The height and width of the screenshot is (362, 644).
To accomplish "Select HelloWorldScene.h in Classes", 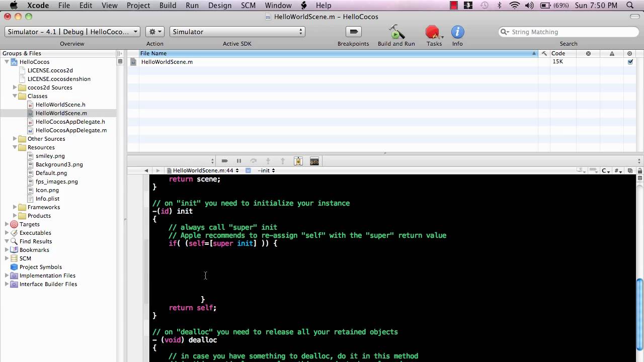I will (60, 105).
